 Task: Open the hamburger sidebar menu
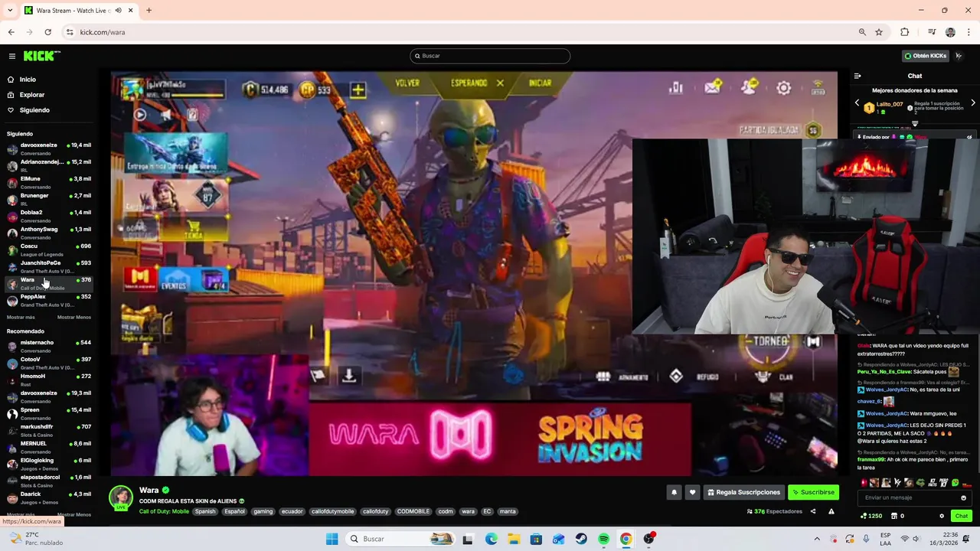pos(12,56)
